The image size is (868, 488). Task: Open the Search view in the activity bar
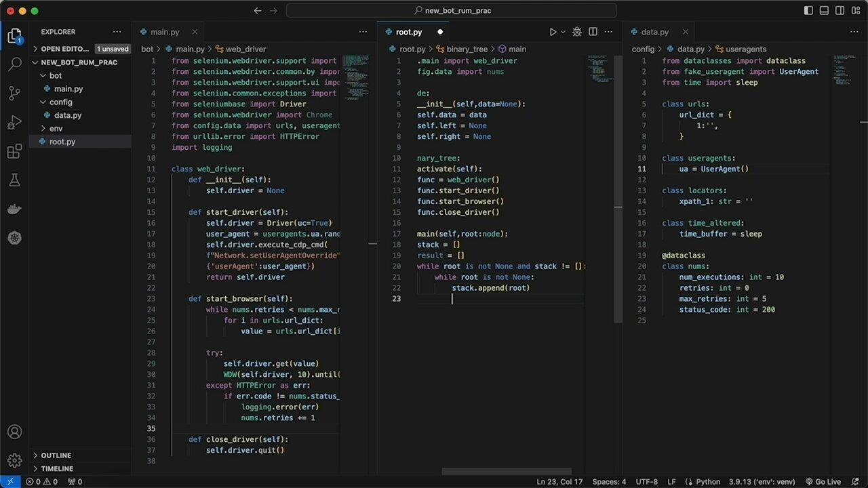[x=15, y=64]
